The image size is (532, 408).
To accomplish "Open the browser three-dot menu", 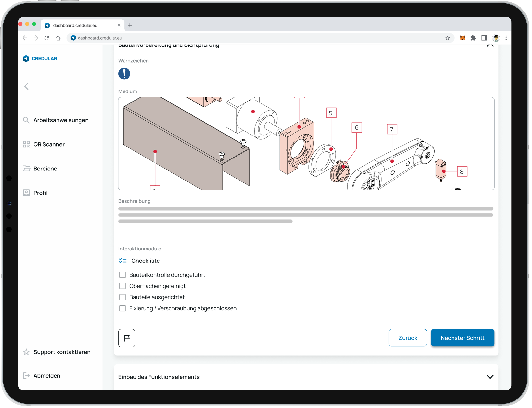I will 506,38.
